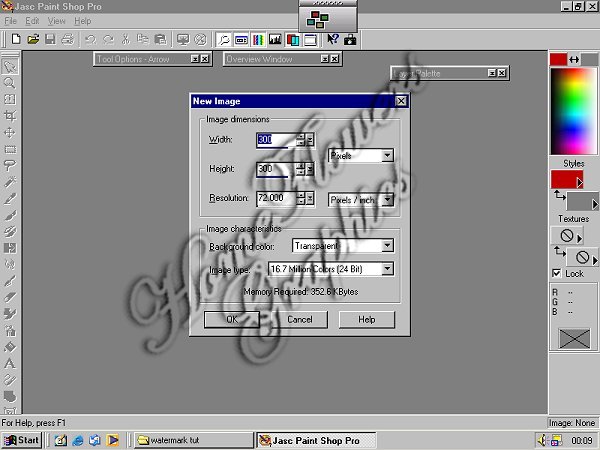
Task: Click the New file icon in toolbar
Action: 17,40
